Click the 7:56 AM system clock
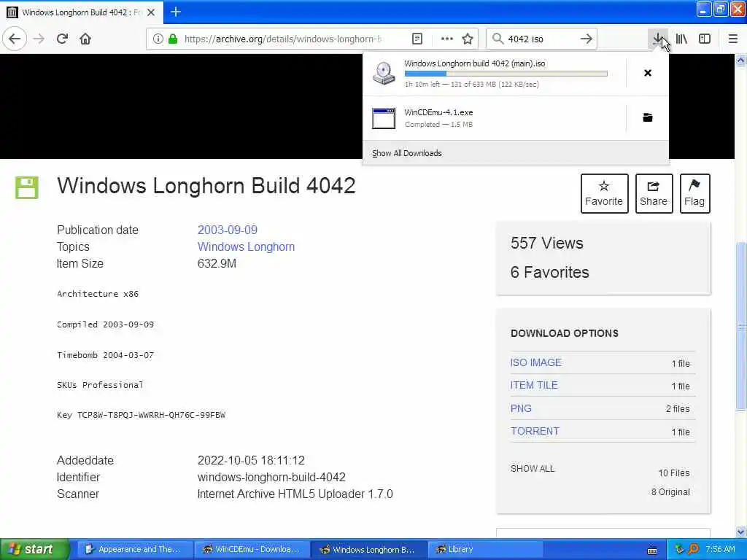 (720, 550)
